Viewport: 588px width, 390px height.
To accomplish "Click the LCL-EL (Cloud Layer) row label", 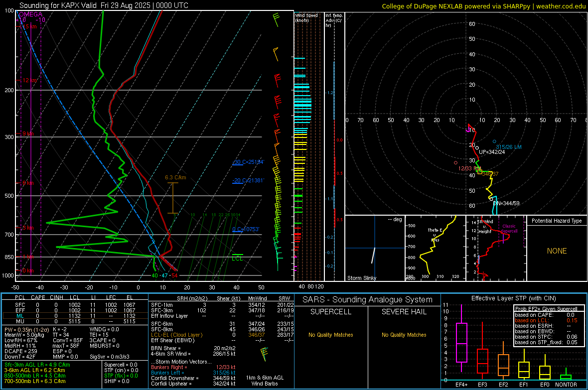I will click(x=176, y=335).
